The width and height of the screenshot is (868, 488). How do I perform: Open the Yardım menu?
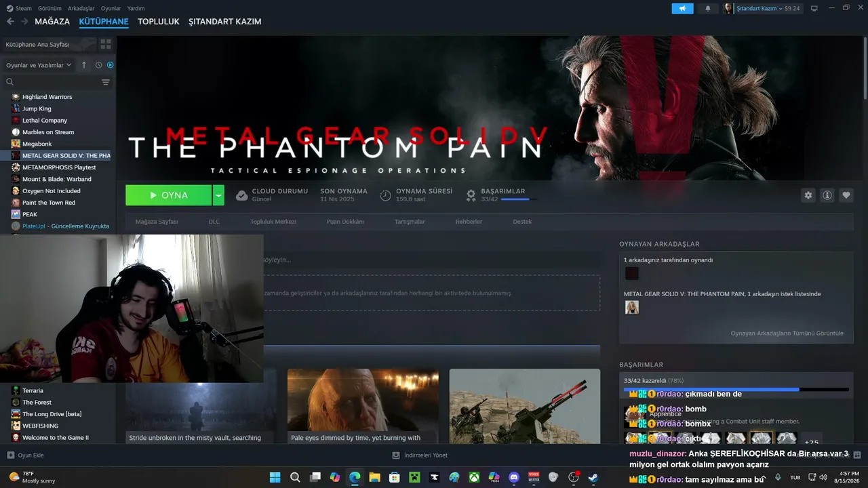(x=136, y=8)
